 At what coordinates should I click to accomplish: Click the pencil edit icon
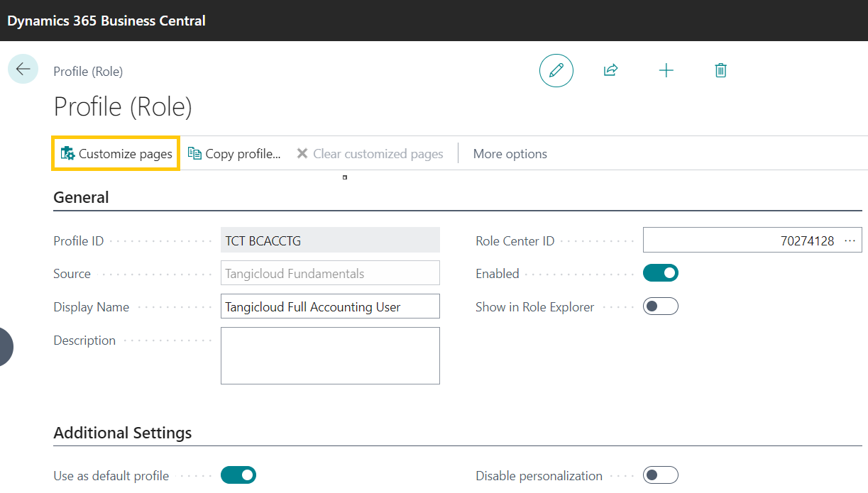pos(556,70)
